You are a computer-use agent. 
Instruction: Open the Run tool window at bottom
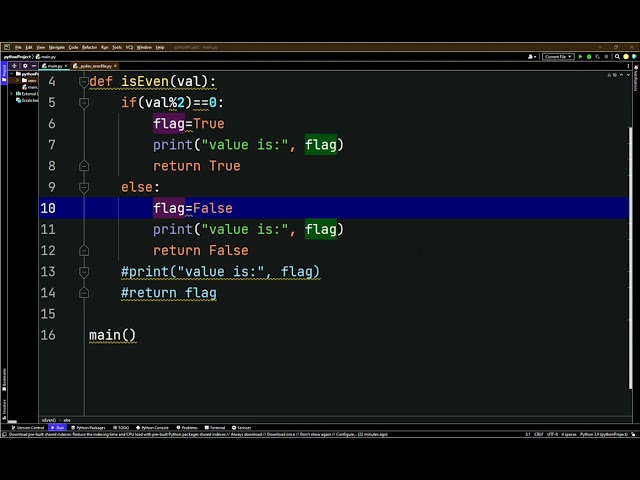pos(58,427)
